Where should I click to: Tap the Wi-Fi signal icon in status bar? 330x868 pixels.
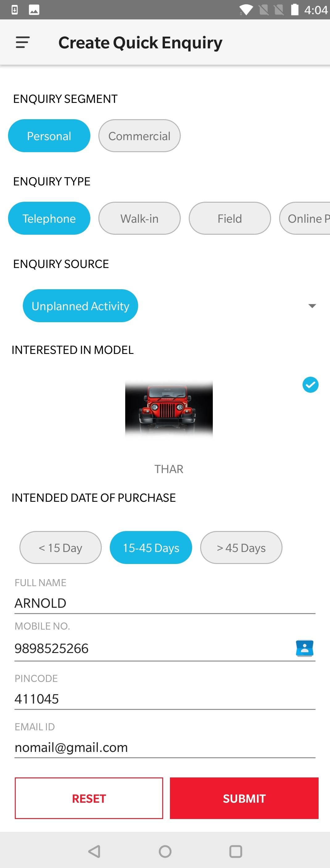point(246,10)
